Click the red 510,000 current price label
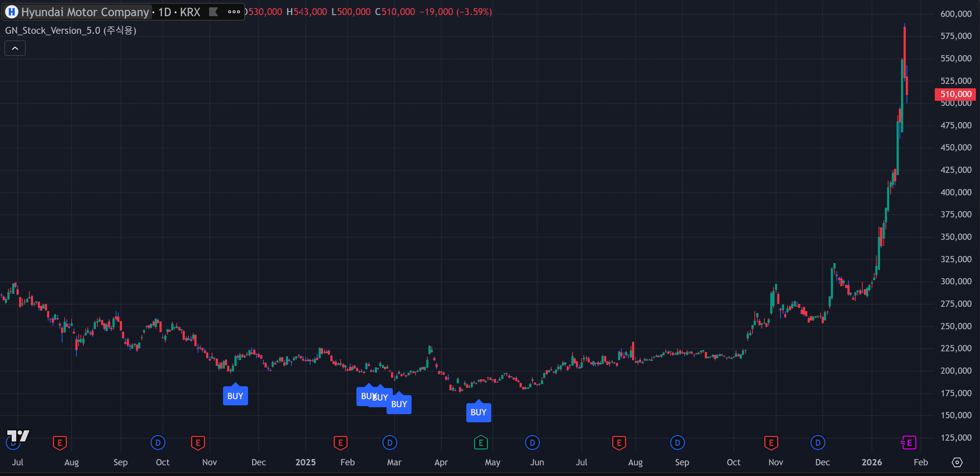Image resolution: width=980 pixels, height=476 pixels. click(x=955, y=94)
